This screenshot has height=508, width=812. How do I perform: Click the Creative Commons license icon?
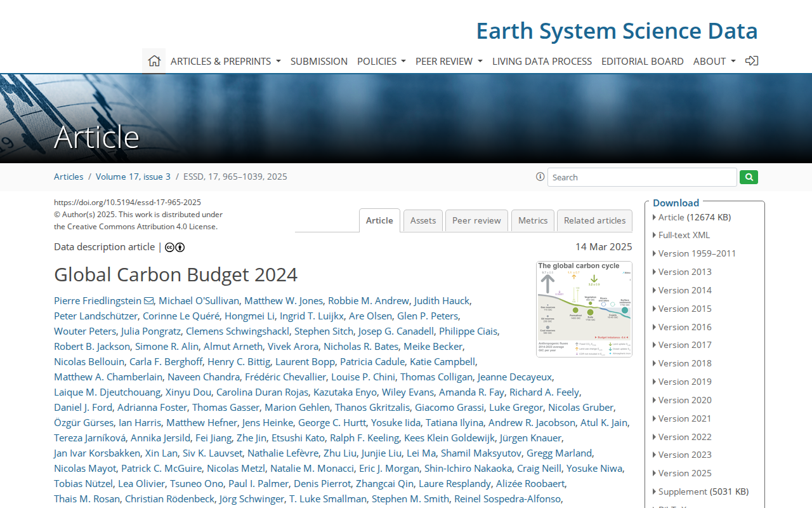[174, 247]
